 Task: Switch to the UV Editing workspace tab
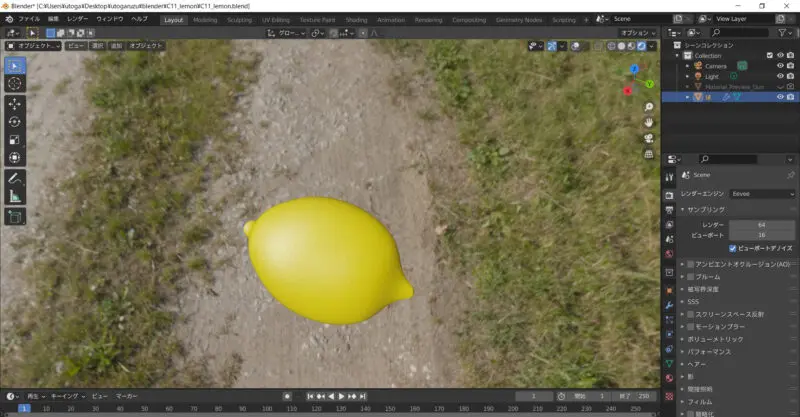276,20
